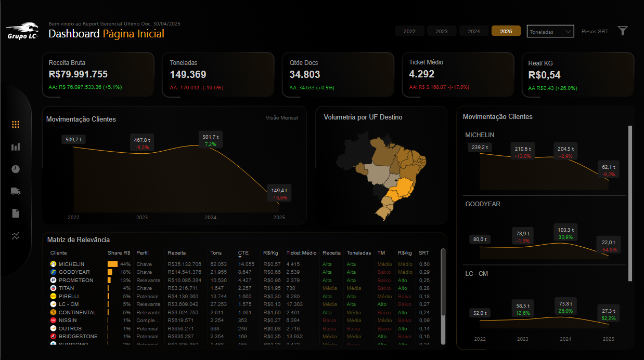Click the Real/ KG value R$0,54

[x=544, y=75]
